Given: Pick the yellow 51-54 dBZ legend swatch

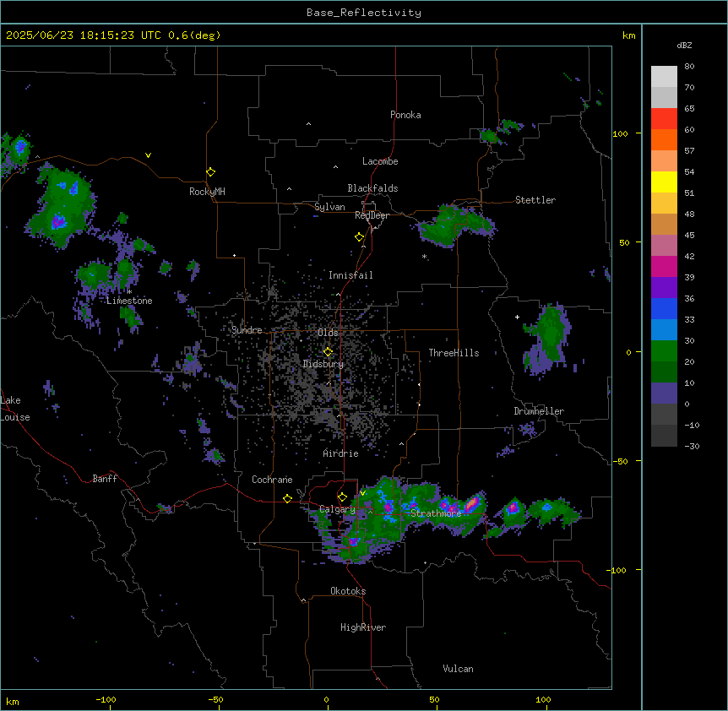Looking at the screenshot, I should coord(664,182).
